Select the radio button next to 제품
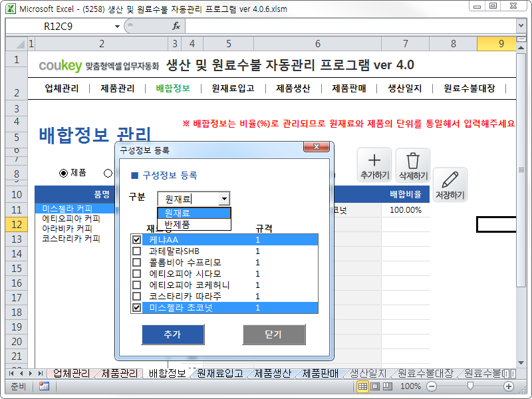The height and width of the screenshot is (399, 532). tap(108, 174)
